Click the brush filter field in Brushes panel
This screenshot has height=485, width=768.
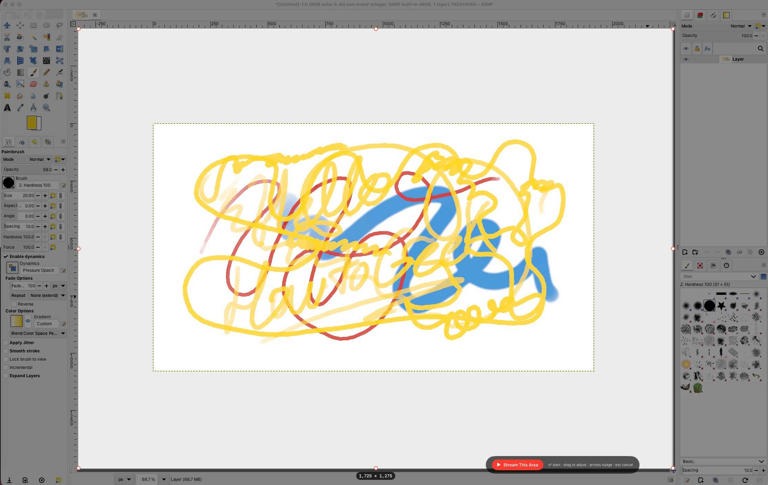pyautogui.click(x=715, y=276)
